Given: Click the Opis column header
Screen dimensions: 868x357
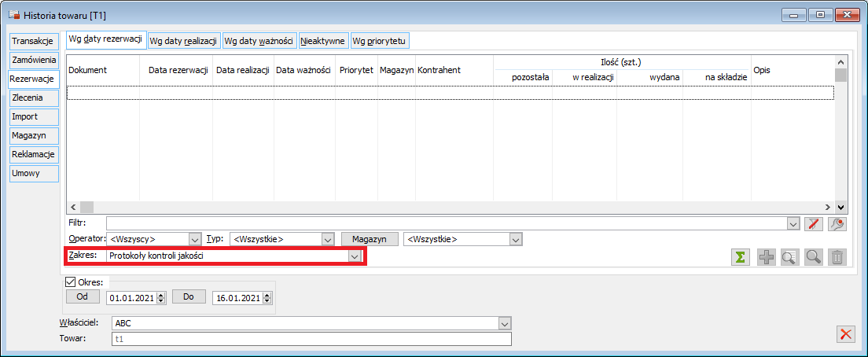Looking at the screenshot, I should click(793, 70).
